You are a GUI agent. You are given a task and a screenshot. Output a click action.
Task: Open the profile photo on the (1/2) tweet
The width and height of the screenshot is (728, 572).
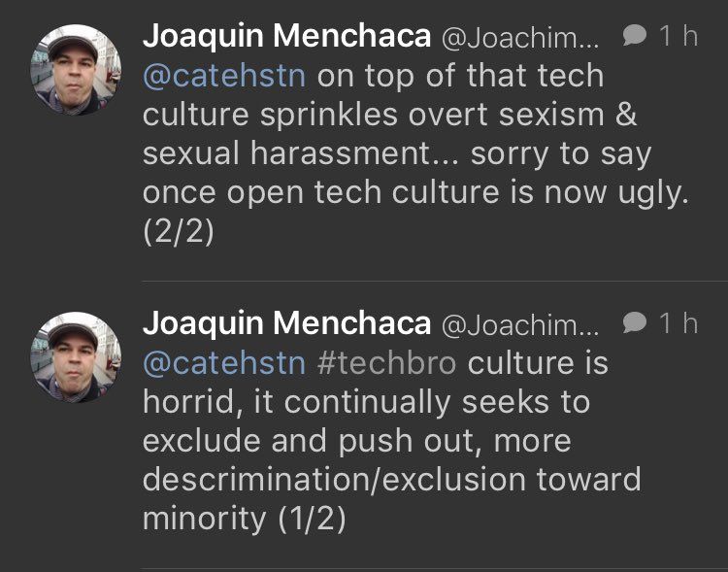(x=77, y=355)
